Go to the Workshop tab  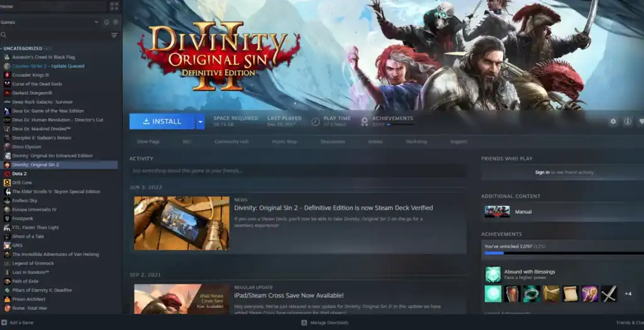pyautogui.click(x=416, y=141)
